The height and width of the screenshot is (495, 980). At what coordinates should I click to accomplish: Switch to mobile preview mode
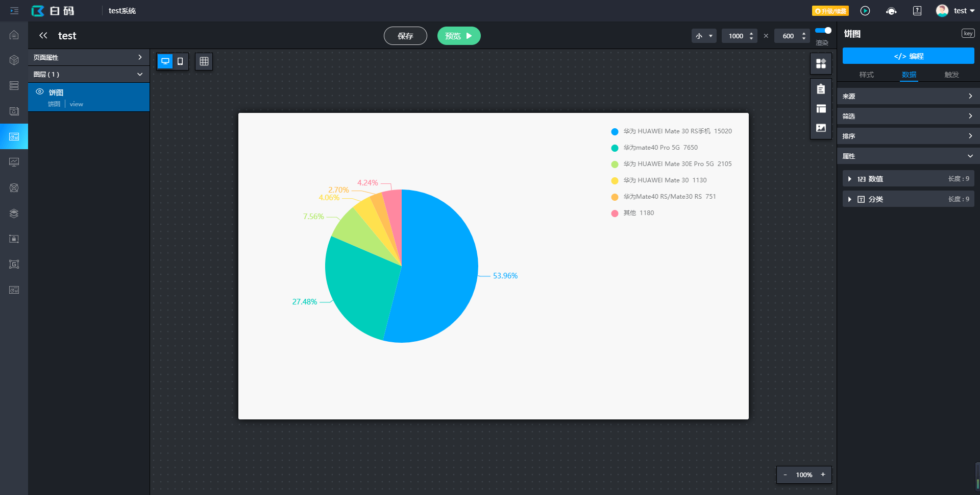click(180, 61)
